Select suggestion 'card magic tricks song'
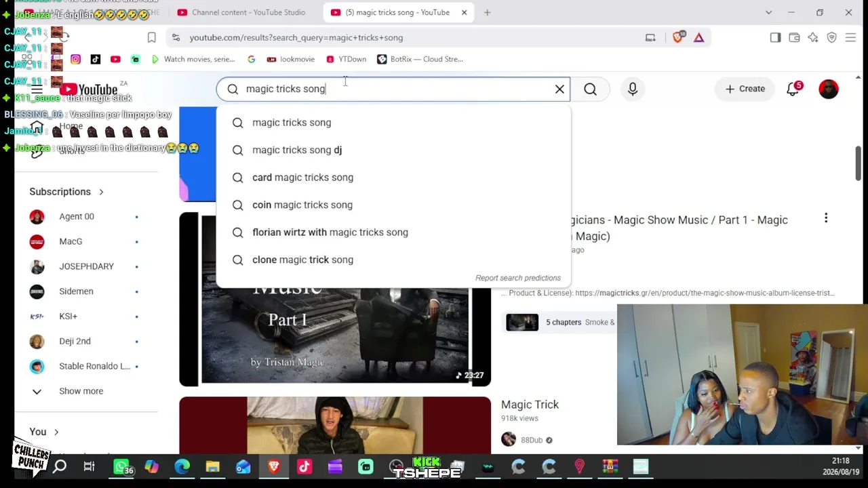The height and width of the screenshot is (488, 868). pyautogui.click(x=393, y=178)
